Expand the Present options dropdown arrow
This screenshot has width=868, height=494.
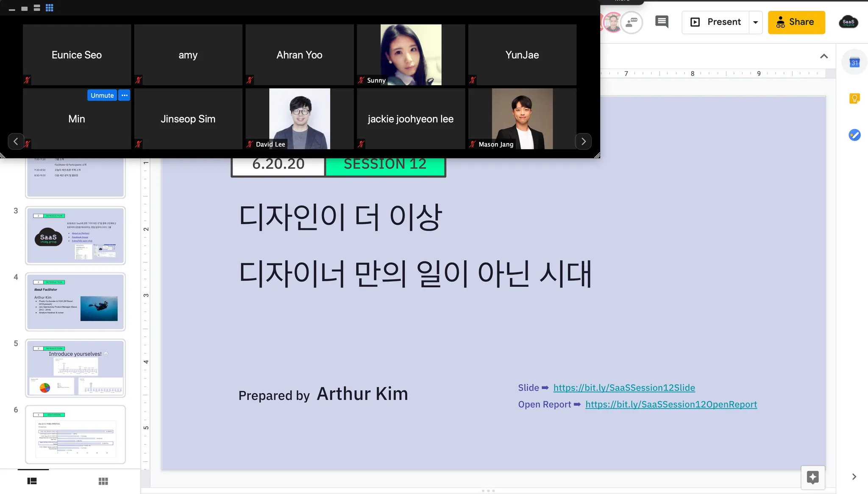pos(755,22)
